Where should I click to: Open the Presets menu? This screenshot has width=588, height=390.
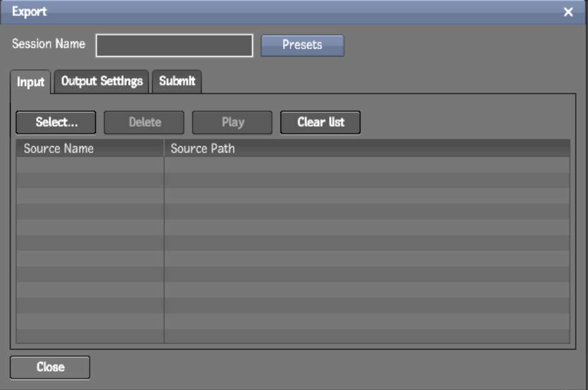point(302,45)
